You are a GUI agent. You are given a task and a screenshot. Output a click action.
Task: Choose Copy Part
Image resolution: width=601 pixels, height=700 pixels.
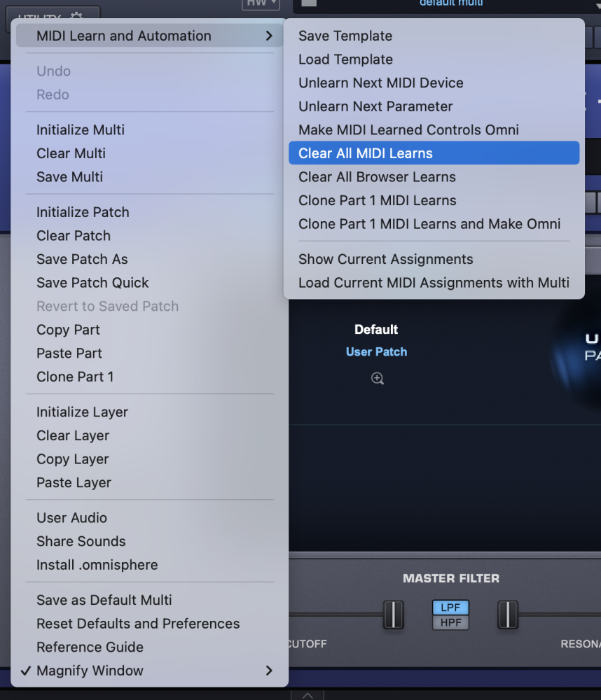click(x=150, y=330)
